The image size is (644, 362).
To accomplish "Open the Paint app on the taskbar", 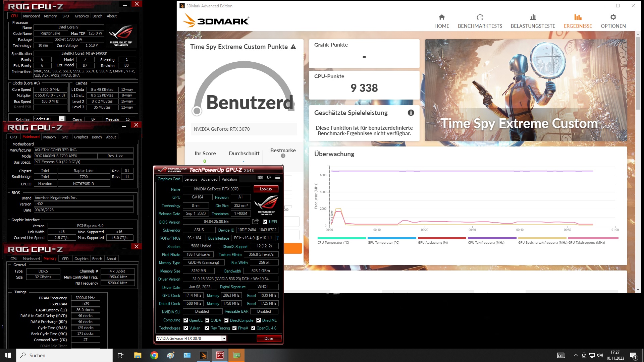I will click(x=170, y=355).
